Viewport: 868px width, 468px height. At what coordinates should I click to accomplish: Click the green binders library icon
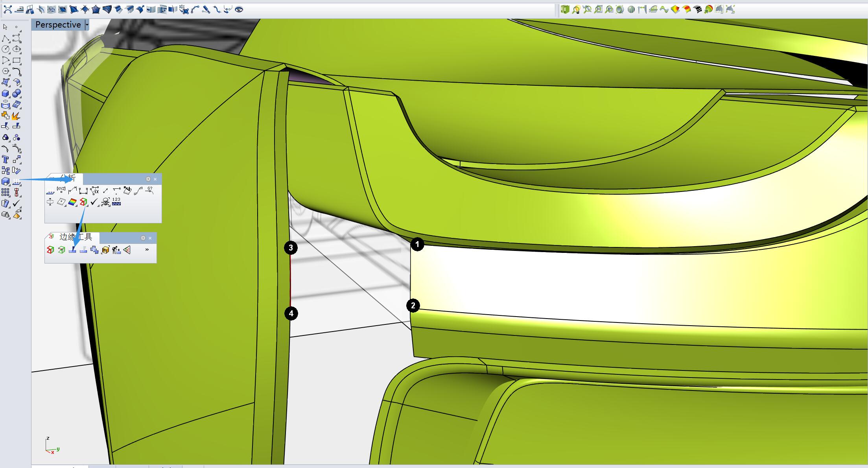(x=565, y=9)
